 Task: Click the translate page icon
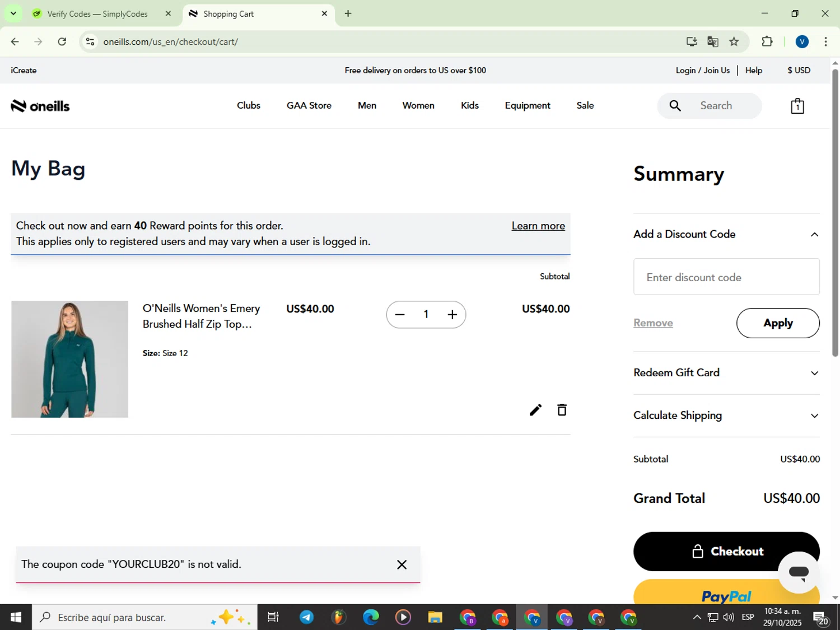[713, 41]
